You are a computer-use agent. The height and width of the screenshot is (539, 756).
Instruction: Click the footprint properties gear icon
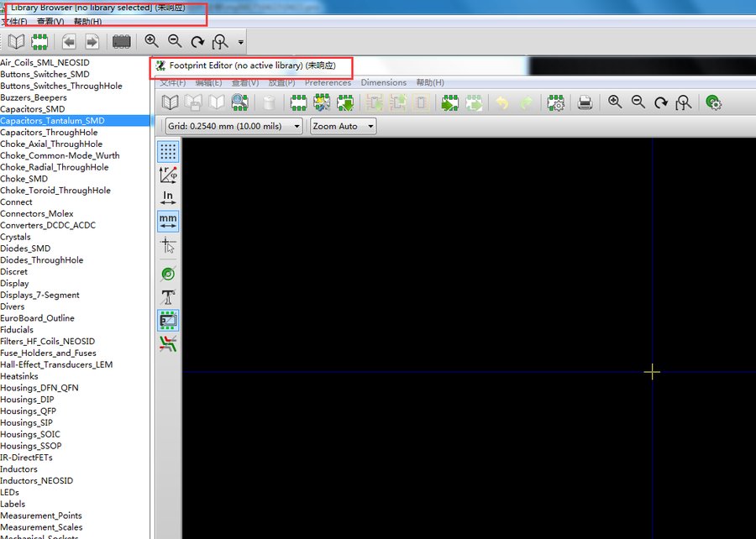(555, 102)
